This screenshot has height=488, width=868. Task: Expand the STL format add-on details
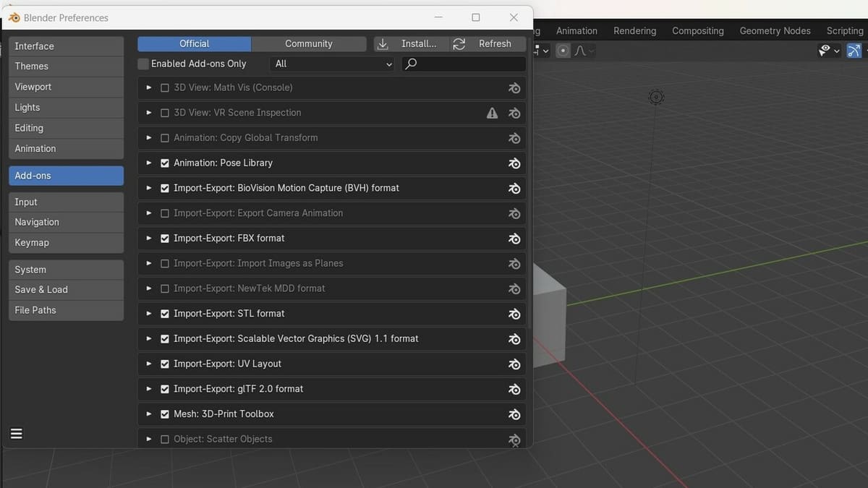tap(149, 314)
